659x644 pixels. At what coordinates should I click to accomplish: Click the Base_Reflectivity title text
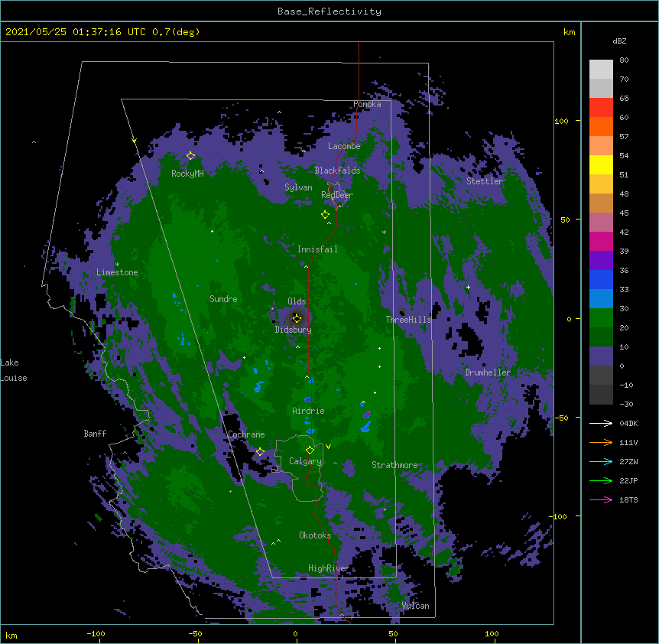tap(329, 11)
